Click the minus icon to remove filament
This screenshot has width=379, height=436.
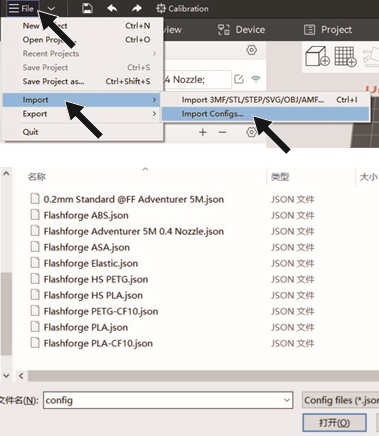222,132
